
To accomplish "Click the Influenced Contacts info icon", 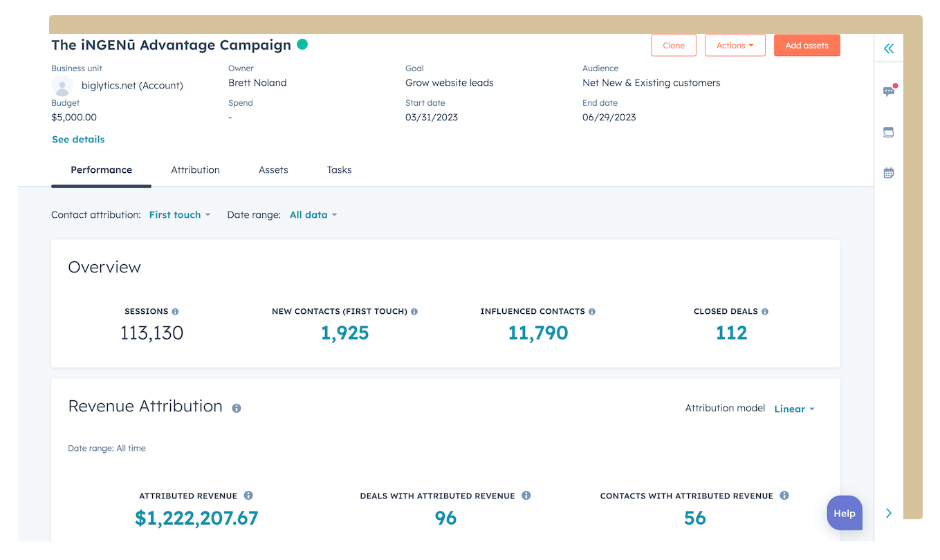I will pyautogui.click(x=592, y=312).
